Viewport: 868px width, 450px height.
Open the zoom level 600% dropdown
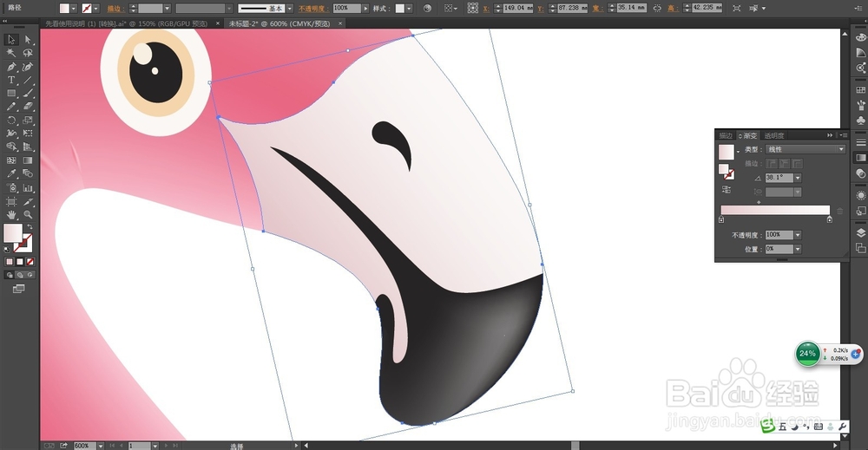100,446
